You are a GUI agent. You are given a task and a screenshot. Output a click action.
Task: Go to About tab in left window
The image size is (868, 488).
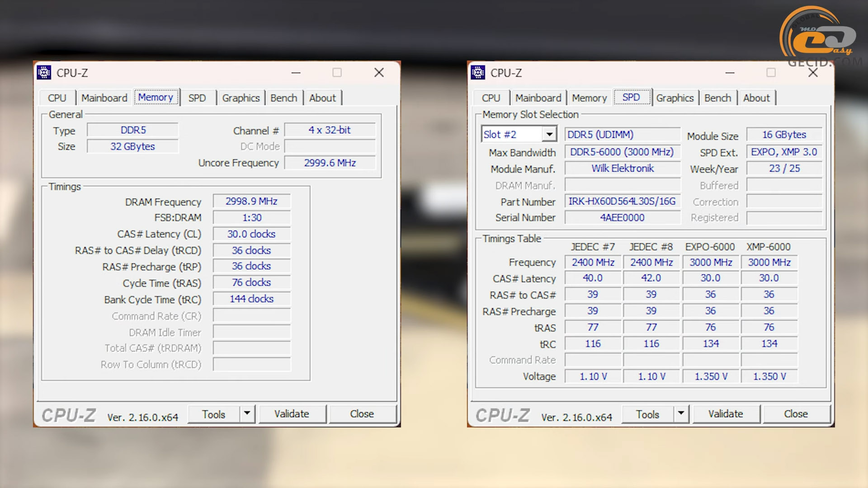322,98
